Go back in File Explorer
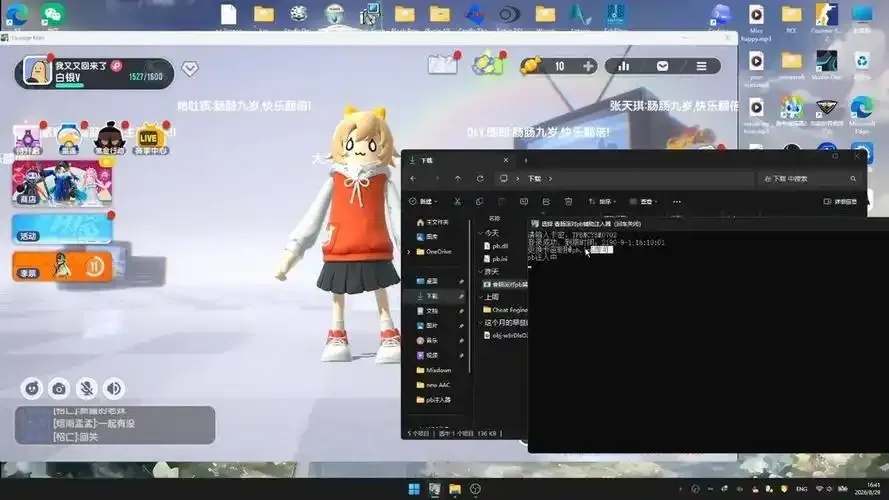 (413, 179)
